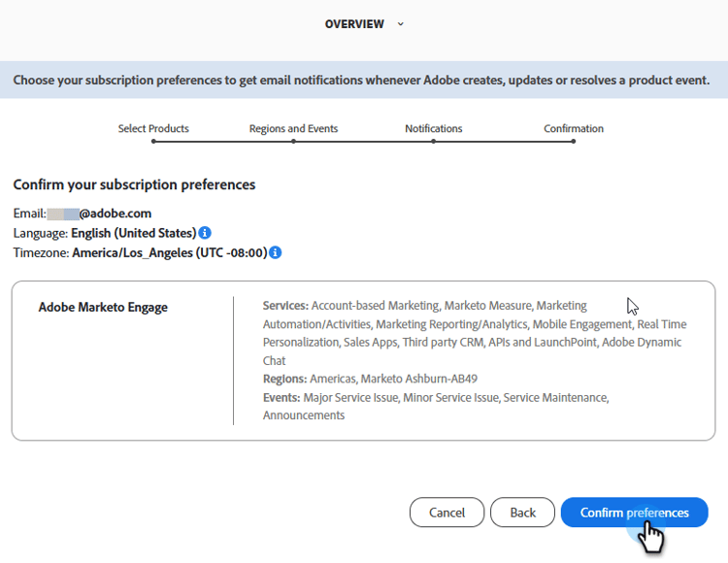The image size is (728, 563).
Task: Select the Regions and Events step
Action: tap(293, 128)
